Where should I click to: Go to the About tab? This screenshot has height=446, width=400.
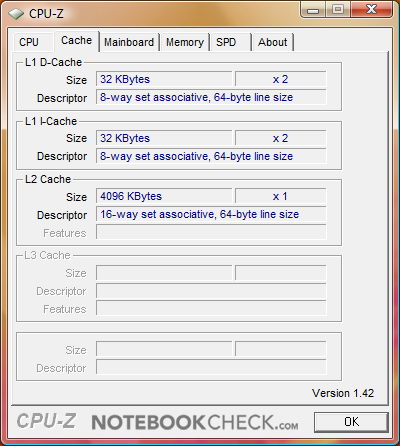(273, 42)
